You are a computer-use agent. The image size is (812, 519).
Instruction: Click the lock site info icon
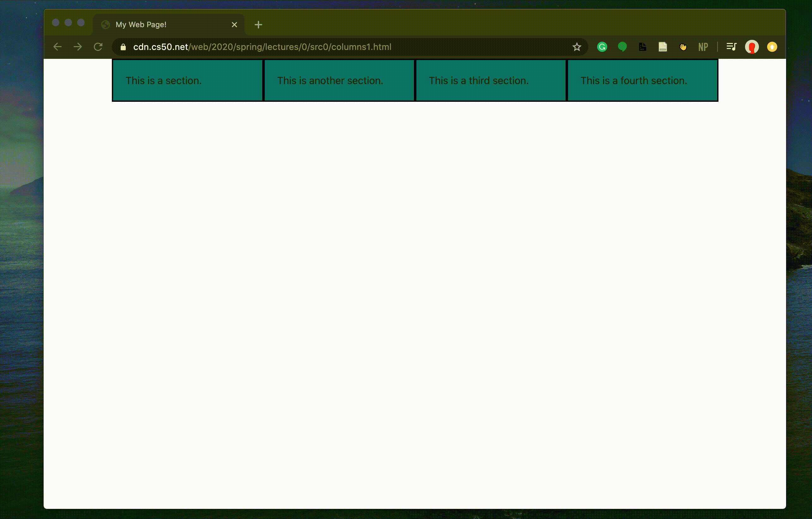(123, 47)
